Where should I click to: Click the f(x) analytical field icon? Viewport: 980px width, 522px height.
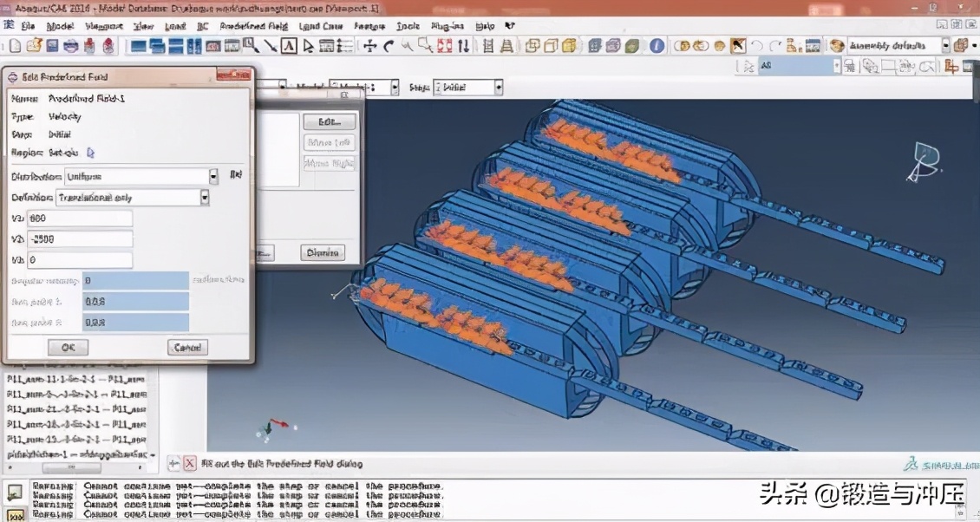click(236, 175)
